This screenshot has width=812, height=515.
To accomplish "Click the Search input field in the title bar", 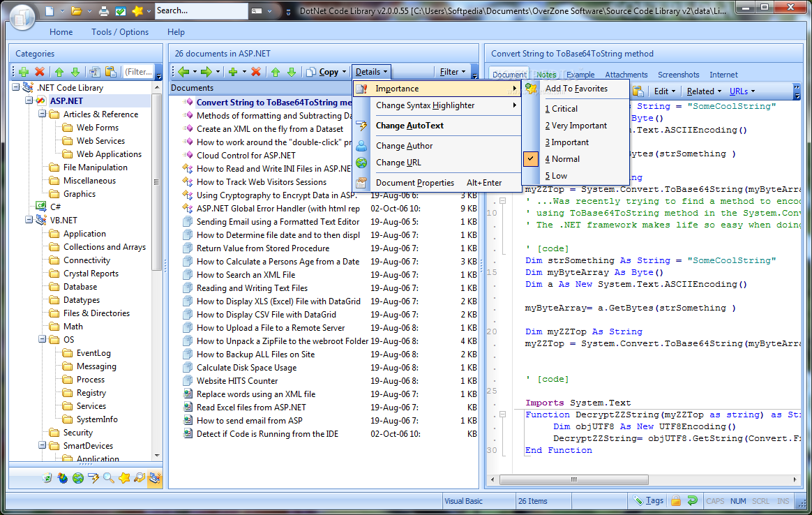I will pos(201,10).
